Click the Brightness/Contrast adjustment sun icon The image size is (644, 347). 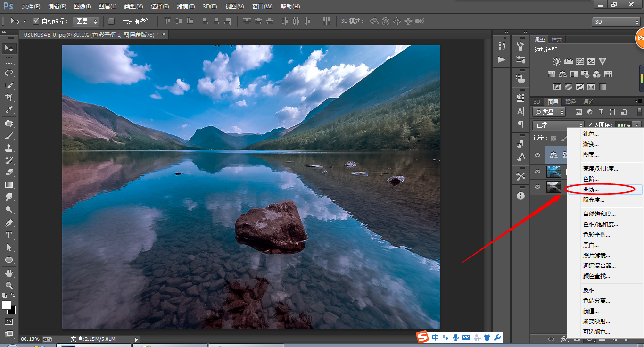coord(557,61)
